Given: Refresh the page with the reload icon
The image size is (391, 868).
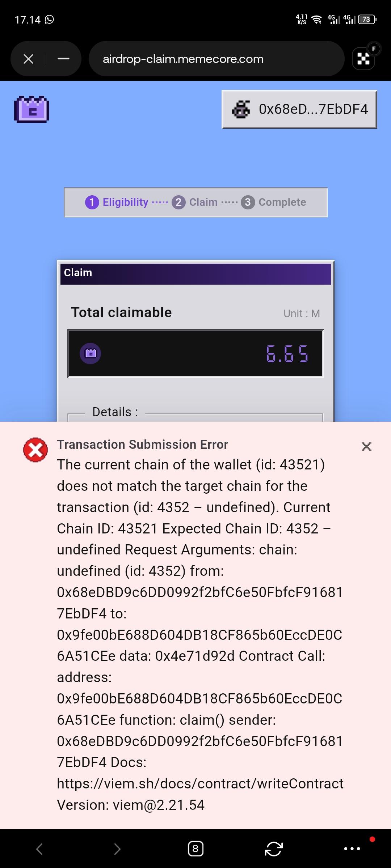Looking at the screenshot, I should 274,849.
